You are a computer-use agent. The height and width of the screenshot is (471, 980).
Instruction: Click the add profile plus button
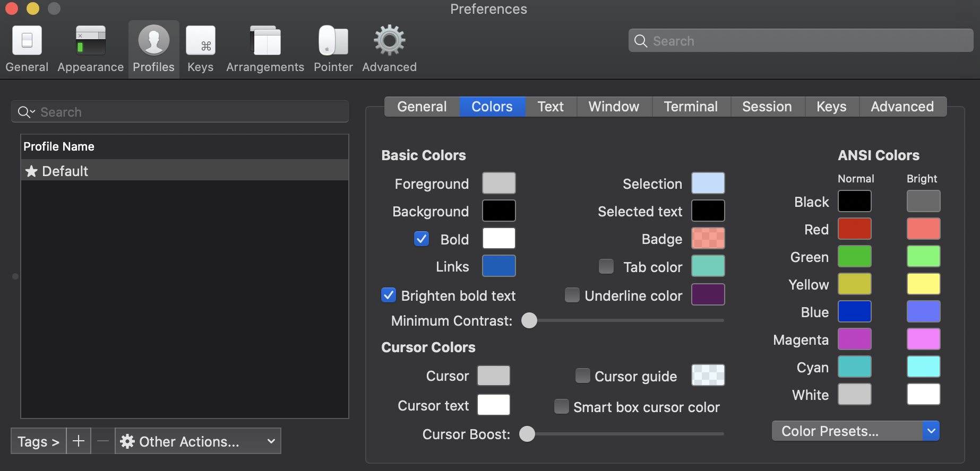79,441
